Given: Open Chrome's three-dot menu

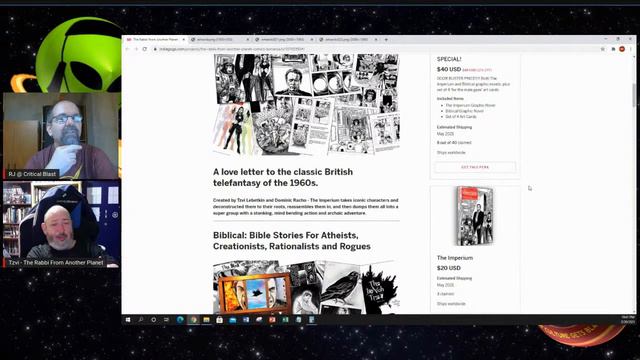Looking at the screenshot, I should pos(631,49).
